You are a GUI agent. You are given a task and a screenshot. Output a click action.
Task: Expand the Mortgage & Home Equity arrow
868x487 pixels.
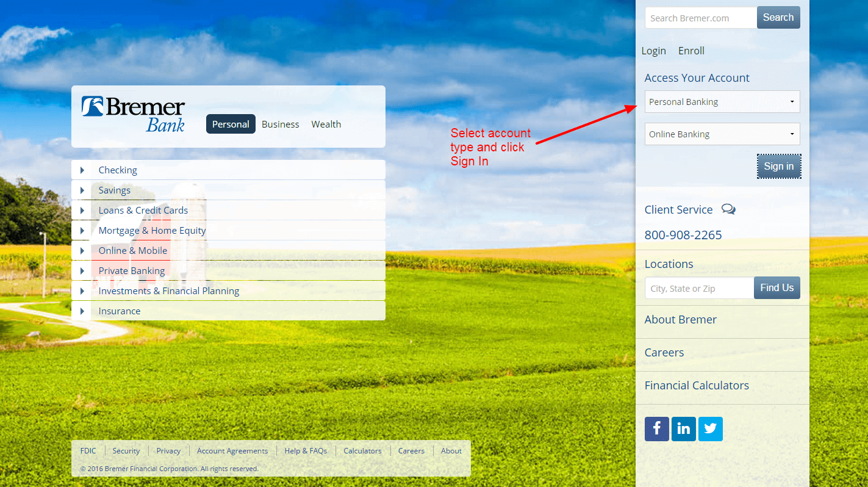point(82,231)
